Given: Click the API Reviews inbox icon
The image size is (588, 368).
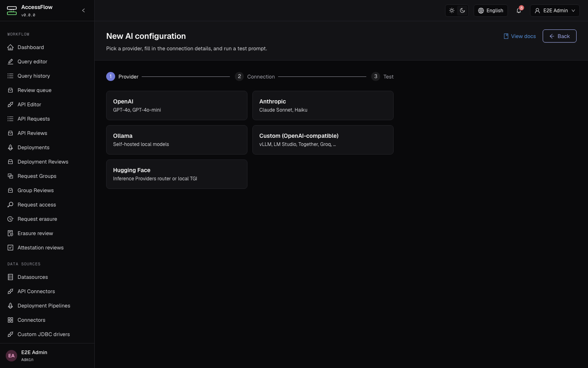Looking at the screenshot, I should tap(11, 133).
